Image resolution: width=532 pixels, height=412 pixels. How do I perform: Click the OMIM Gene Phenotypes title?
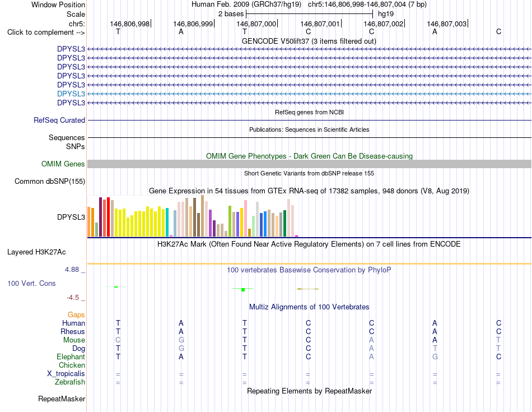(x=310, y=156)
